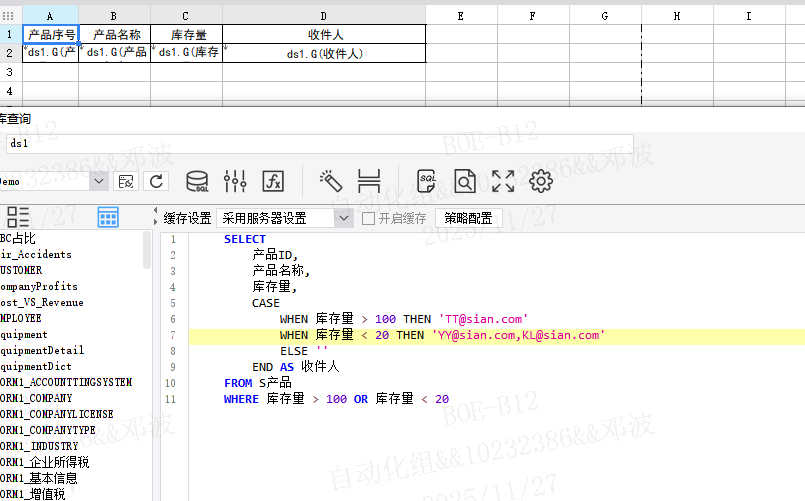Click the refresh database icon
805x501 pixels.
(x=156, y=181)
